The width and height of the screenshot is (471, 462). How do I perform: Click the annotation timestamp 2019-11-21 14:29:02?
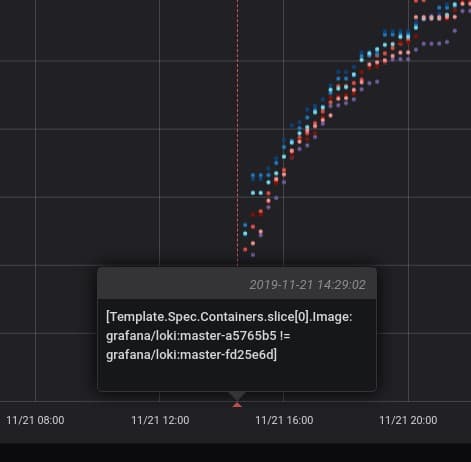(x=307, y=285)
